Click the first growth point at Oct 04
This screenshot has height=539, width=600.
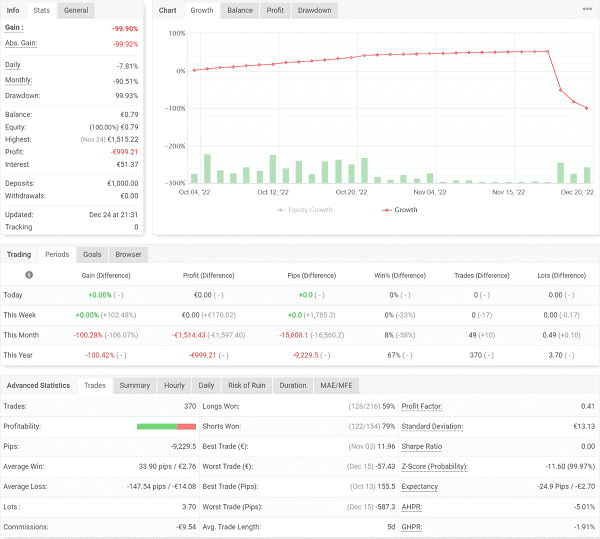point(194,70)
